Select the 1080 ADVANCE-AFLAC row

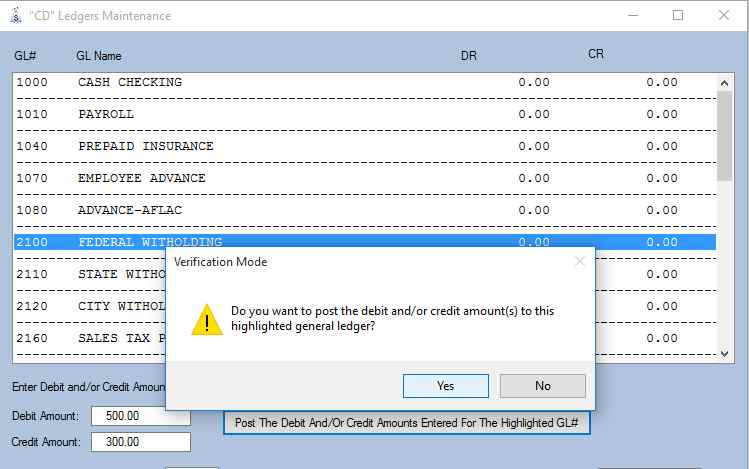click(365, 210)
